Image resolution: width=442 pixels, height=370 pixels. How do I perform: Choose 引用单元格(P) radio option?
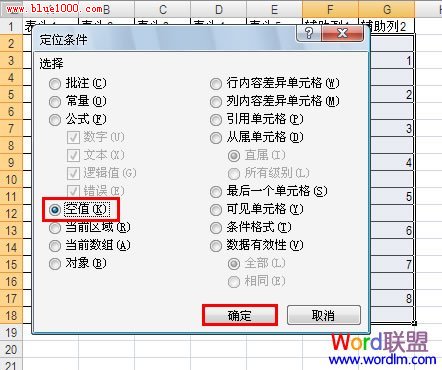click(257, 119)
